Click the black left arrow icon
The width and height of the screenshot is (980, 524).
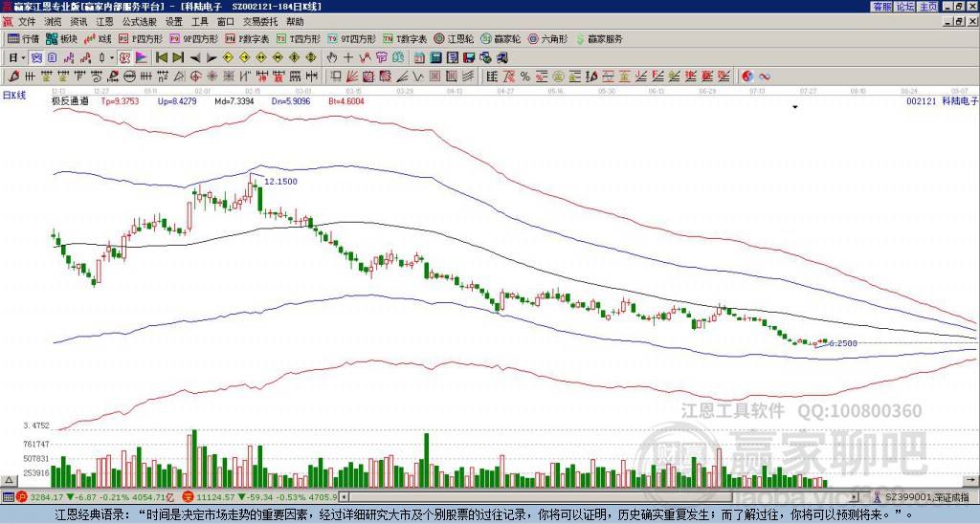[195, 58]
